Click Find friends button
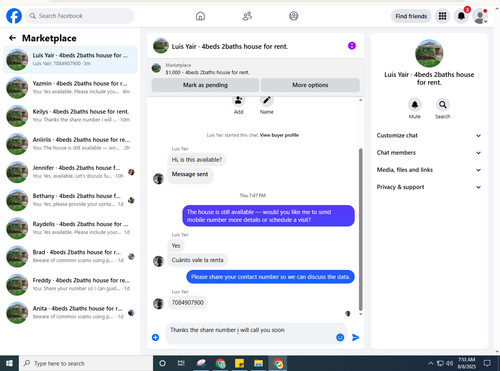500x371 pixels. (411, 16)
